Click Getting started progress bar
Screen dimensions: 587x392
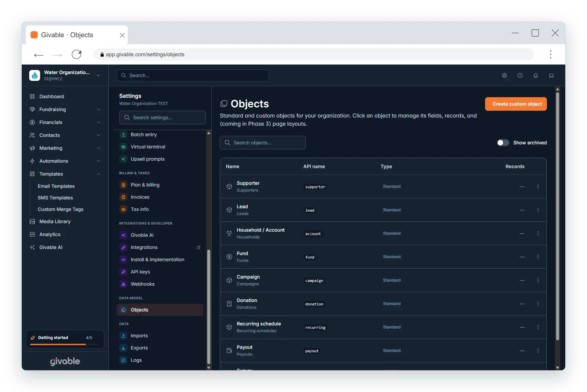pyautogui.click(x=65, y=344)
